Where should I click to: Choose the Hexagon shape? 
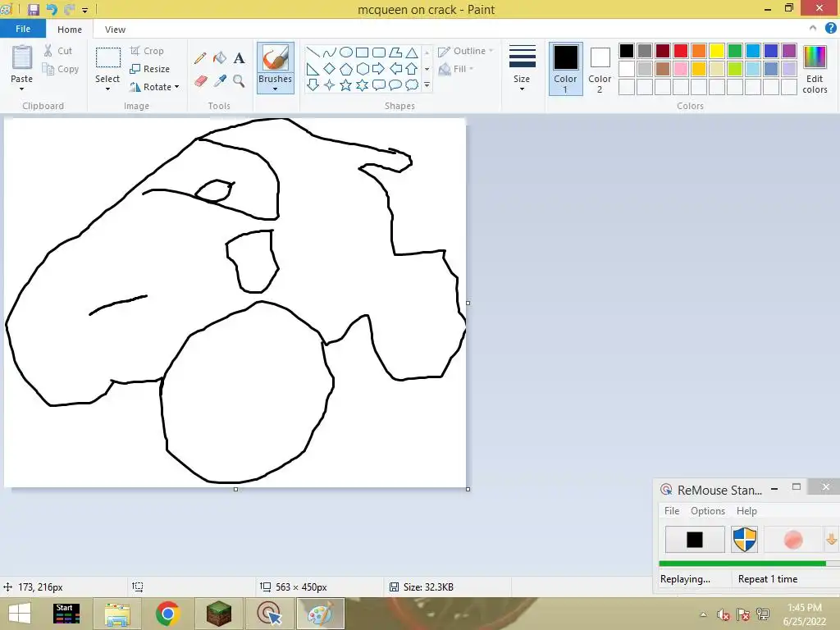[362, 69]
